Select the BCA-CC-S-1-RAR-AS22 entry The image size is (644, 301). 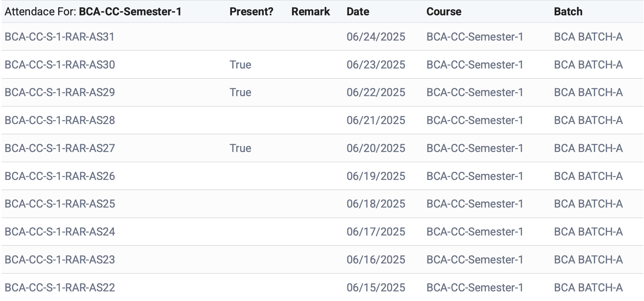[x=60, y=288]
